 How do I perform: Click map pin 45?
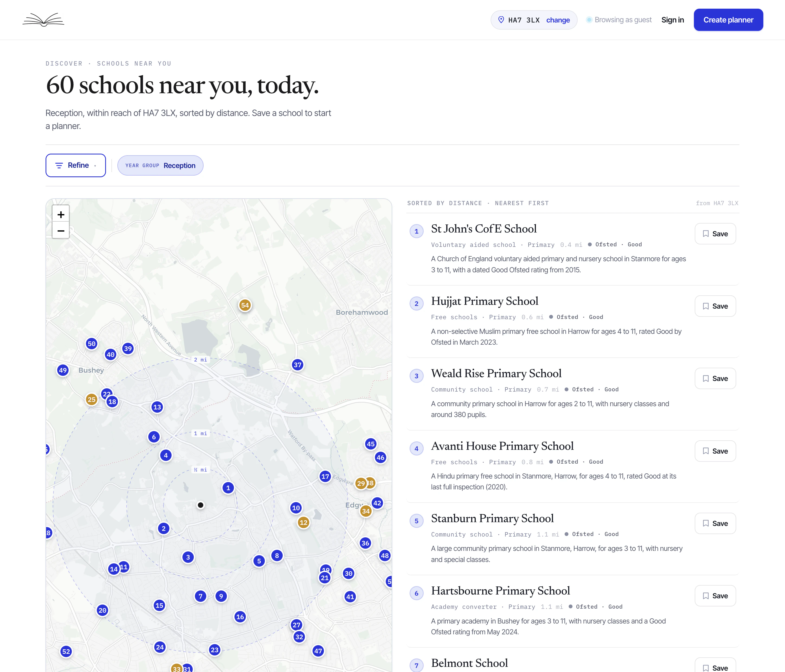click(371, 444)
